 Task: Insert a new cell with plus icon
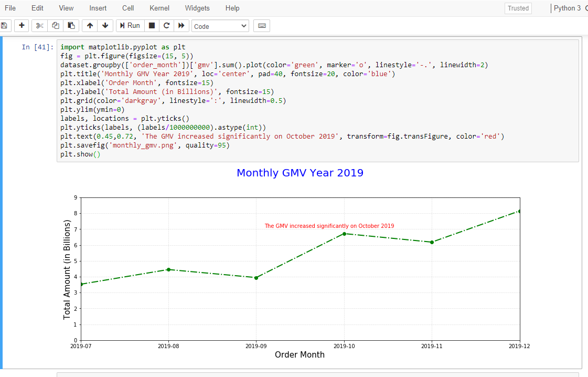21,25
